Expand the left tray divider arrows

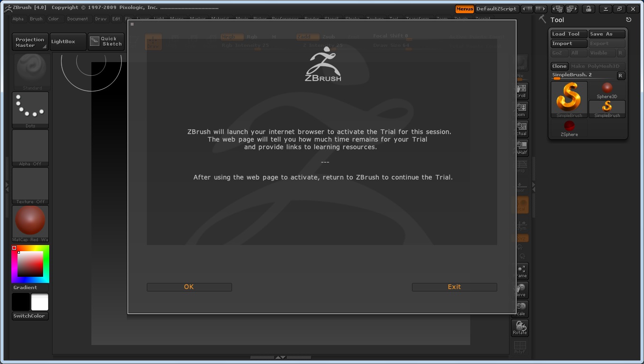[7, 187]
